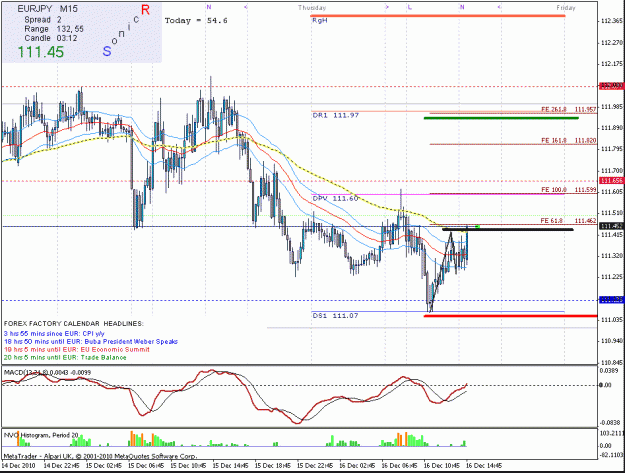625x473 pixels.
Task: Select the RgH range-high label
Action: click(x=320, y=20)
